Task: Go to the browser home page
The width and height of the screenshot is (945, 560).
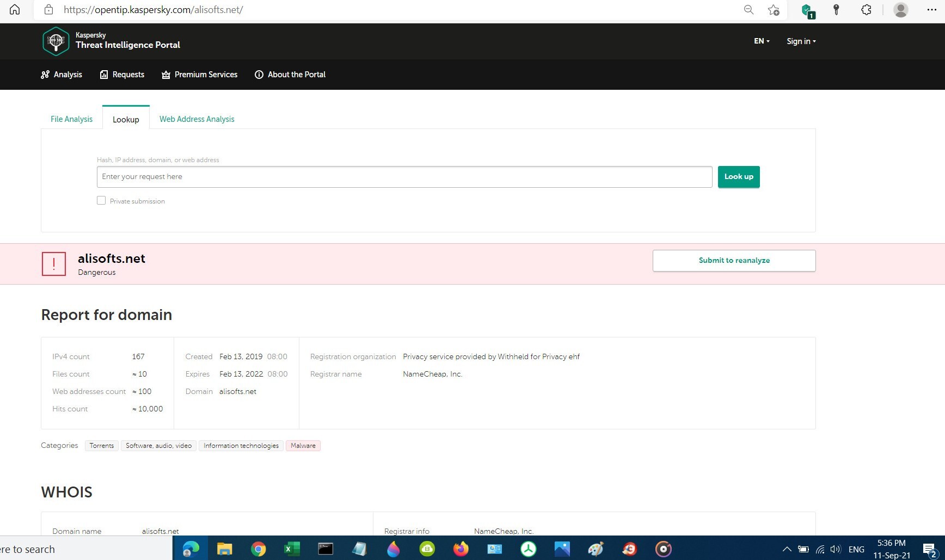Action: (x=15, y=10)
